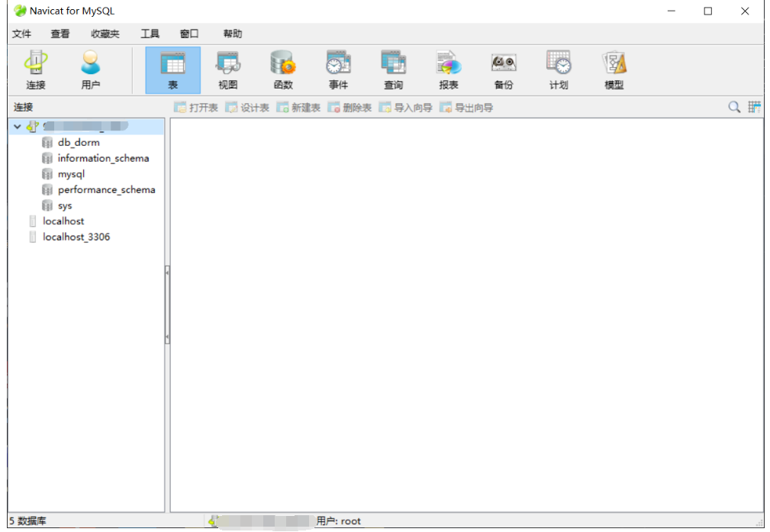Screen dimensions: 770x532
Task: Collapse the expanded connection node
Action: tap(18, 126)
